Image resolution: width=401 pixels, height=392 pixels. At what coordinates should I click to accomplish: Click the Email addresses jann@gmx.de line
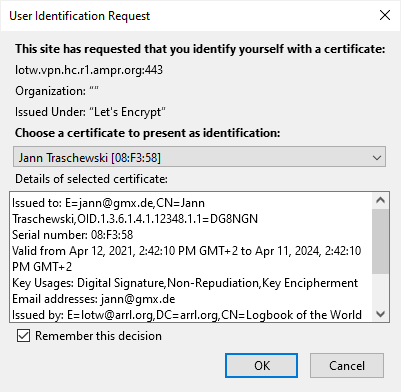(94, 299)
